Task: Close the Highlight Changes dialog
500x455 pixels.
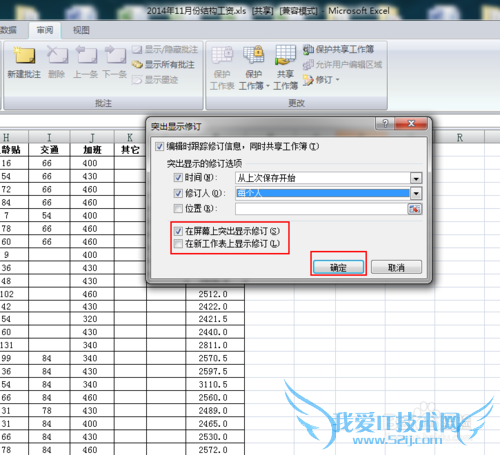Action: (411, 124)
